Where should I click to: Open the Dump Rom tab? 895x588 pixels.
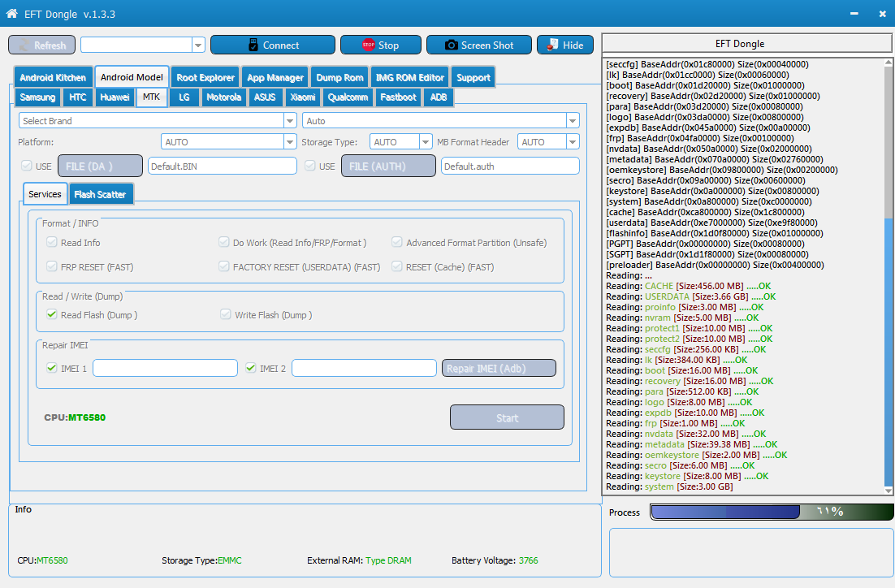339,78
